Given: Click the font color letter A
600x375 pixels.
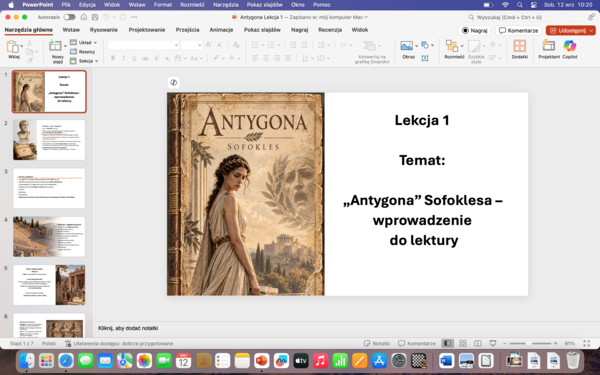Looking at the screenshot, I should point(232,58).
